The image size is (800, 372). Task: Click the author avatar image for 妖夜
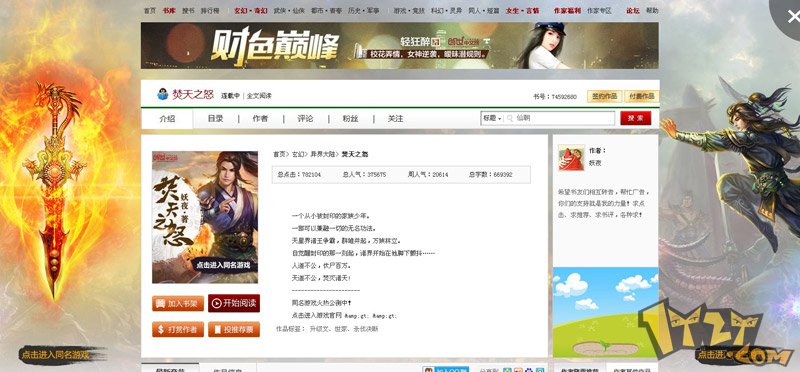coord(571,158)
